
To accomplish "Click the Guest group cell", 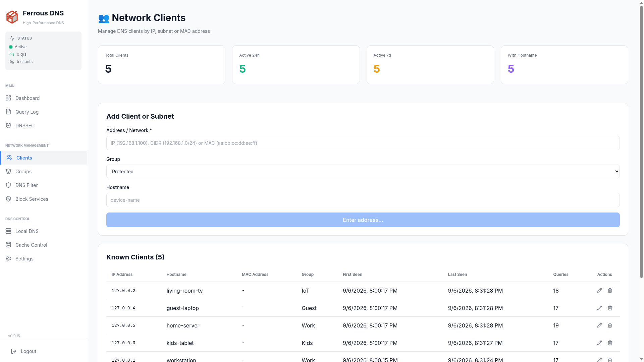I will point(309,308).
